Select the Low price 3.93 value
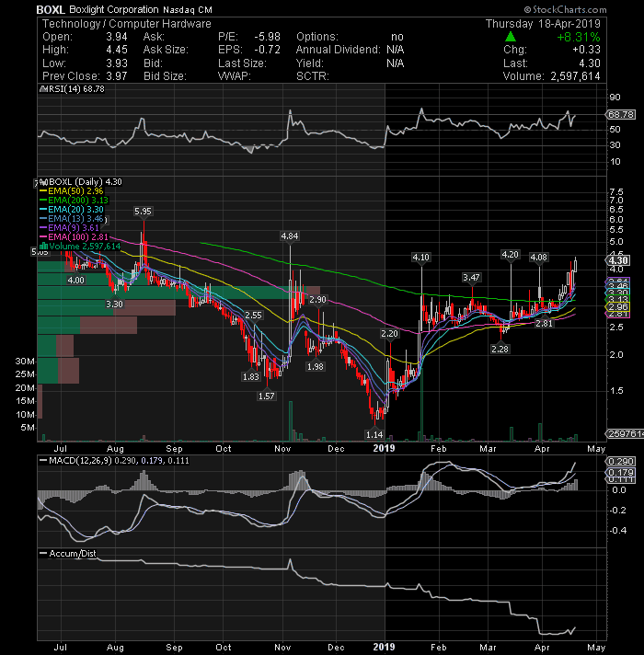This screenshot has width=644, height=655. [117, 63]
